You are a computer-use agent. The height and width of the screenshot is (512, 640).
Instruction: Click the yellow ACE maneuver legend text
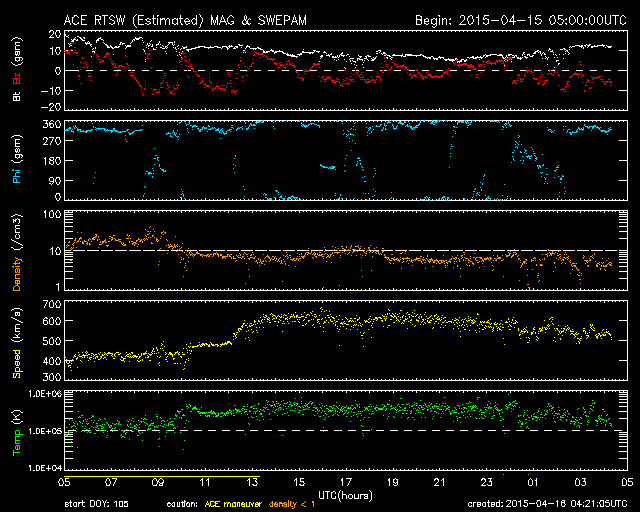pos(240,502)
